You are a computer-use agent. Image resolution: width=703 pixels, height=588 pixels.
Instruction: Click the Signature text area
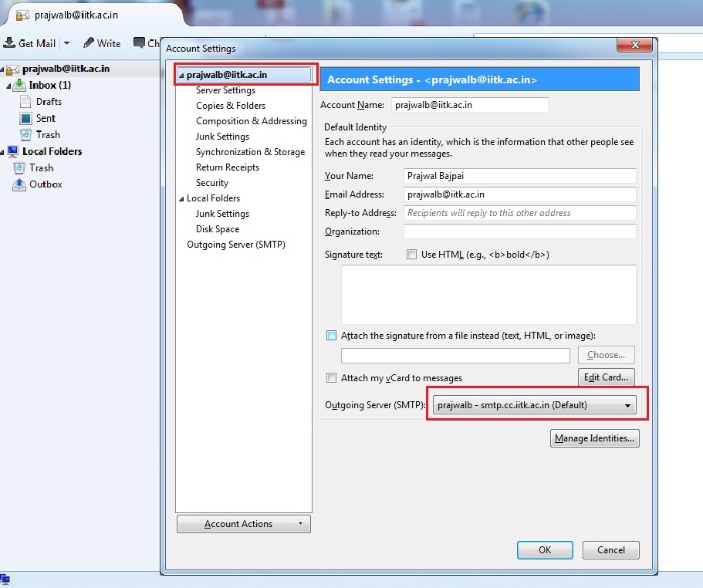[x=488, y=295]
